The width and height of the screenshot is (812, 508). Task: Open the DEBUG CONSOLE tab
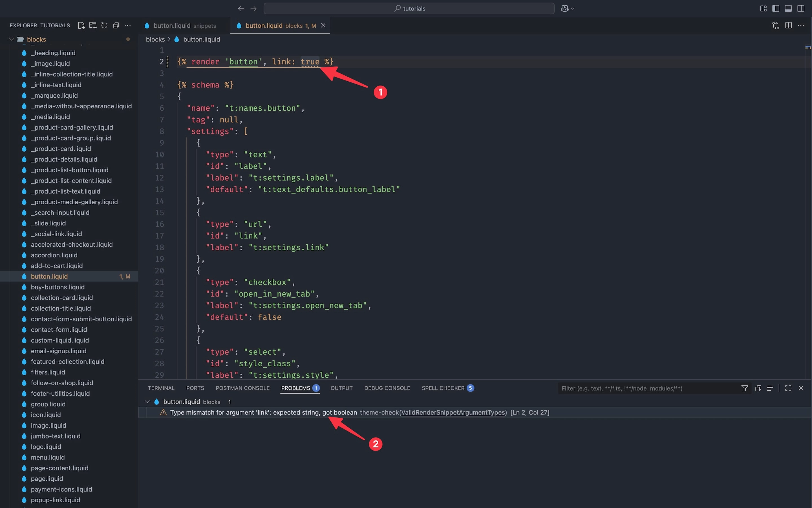(387, 388)
